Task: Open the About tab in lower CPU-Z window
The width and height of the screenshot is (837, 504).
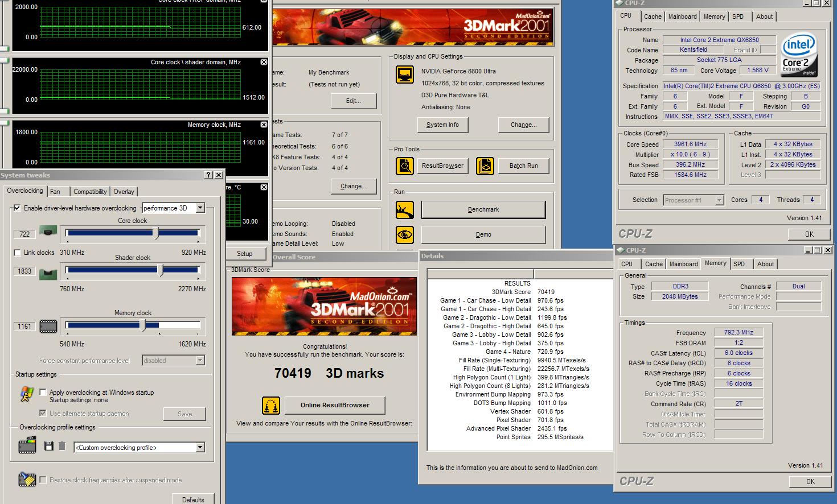Action: [765, 264]
